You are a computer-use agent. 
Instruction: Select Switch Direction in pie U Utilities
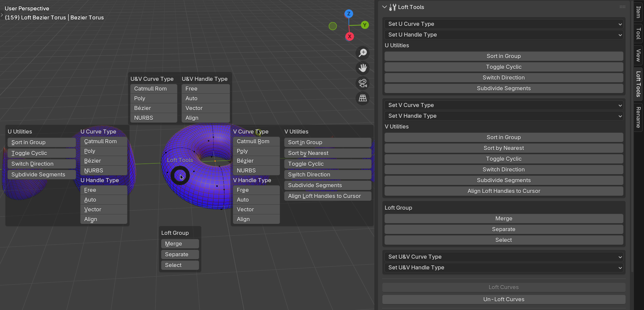point(42,164)
